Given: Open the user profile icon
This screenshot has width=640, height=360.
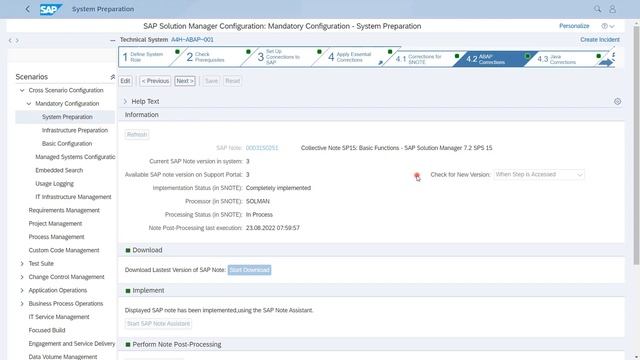Looking at the screenshot, I should 613,9.
